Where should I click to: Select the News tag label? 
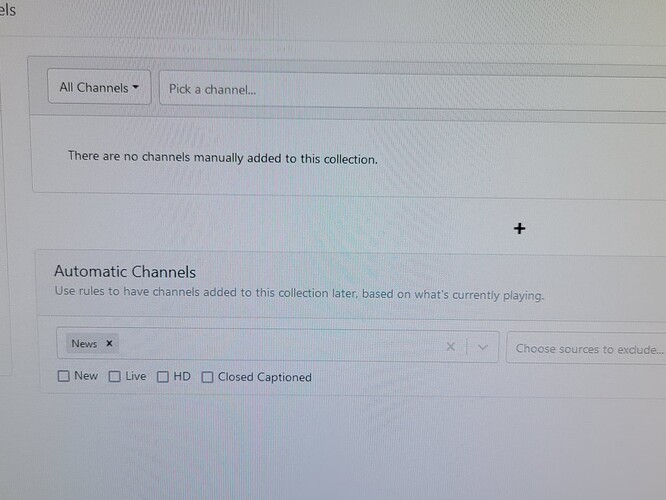[84, 343]
